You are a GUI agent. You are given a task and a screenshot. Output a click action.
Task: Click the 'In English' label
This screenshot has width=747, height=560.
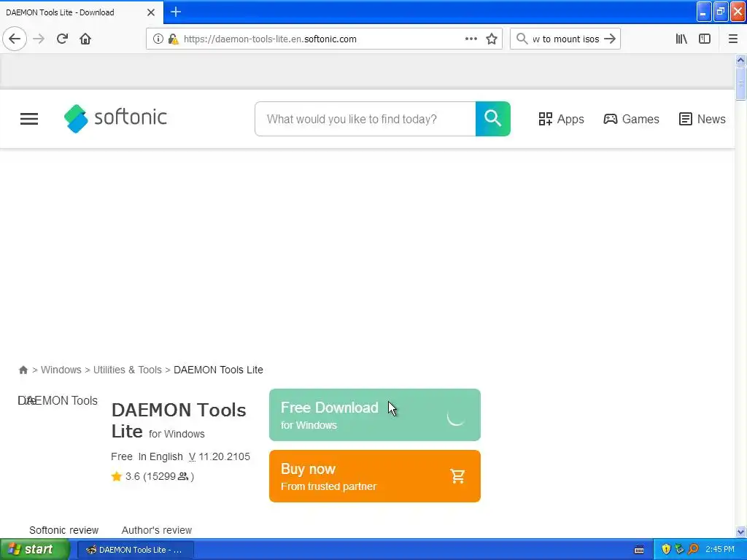(x=160, y=456)
